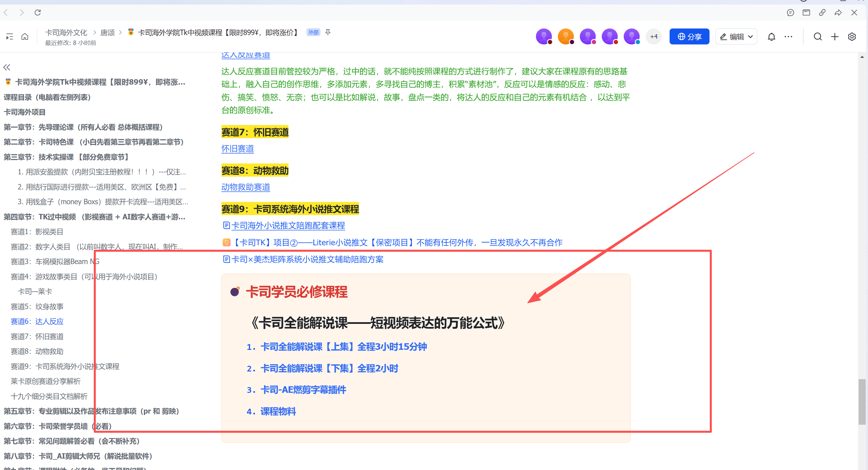Click the first purple collaborator avatar
This screenshot has height=470, width=868.
point(544,36)
